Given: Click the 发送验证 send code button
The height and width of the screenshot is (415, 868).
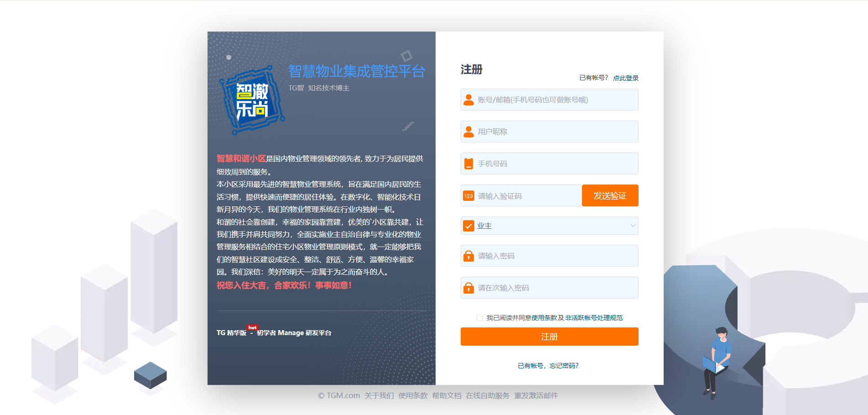Looking at the screenshot, I should click(610, 195).
